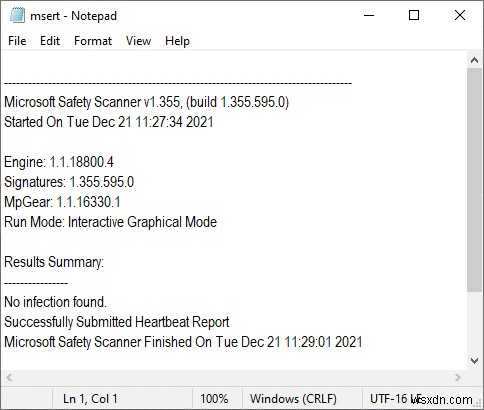Click the '100%' zoom level in status bar

click(214, 399)
